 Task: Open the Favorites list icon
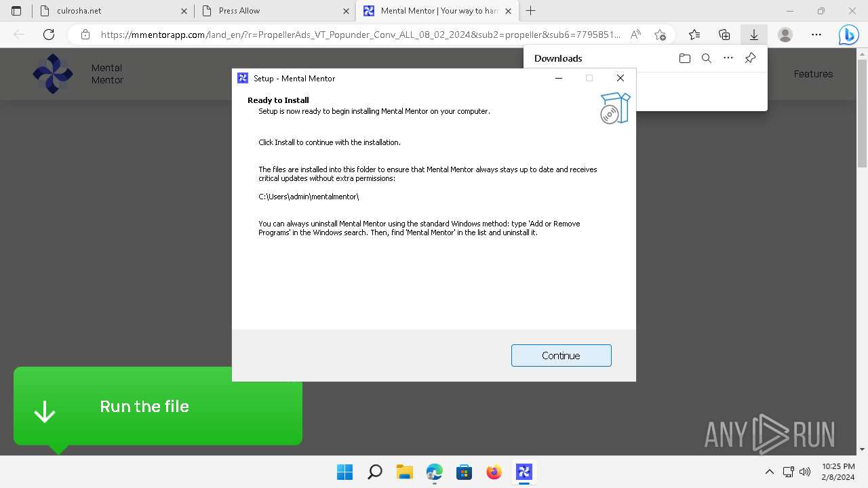tap(694, 35)
